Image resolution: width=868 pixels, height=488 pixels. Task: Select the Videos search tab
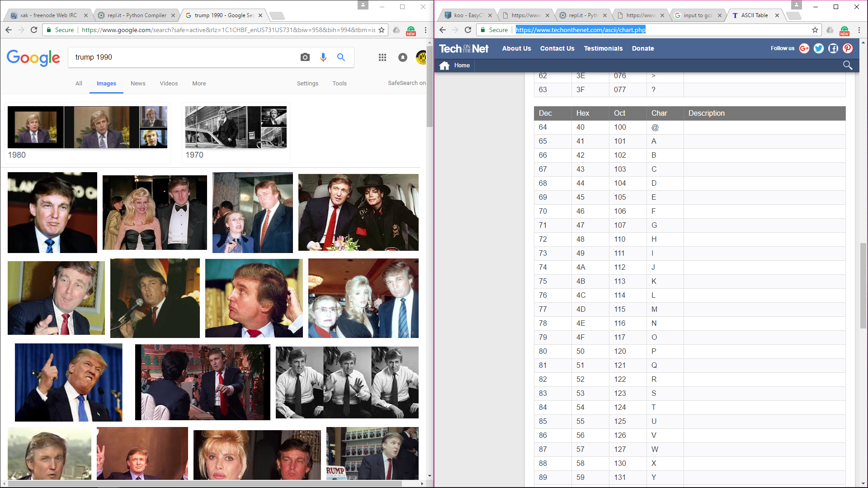tap(169, 84)
